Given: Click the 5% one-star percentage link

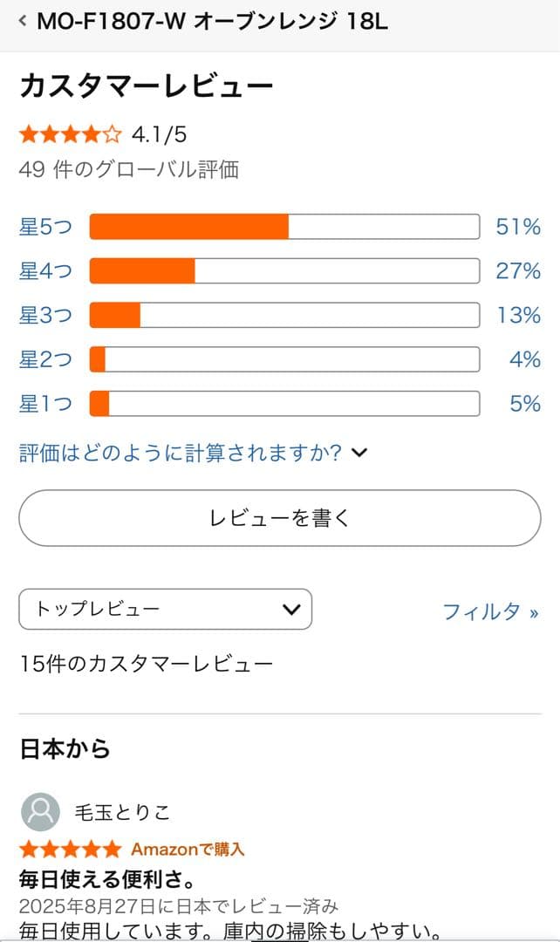Looking at the screenshot, I should coord(525,404).
